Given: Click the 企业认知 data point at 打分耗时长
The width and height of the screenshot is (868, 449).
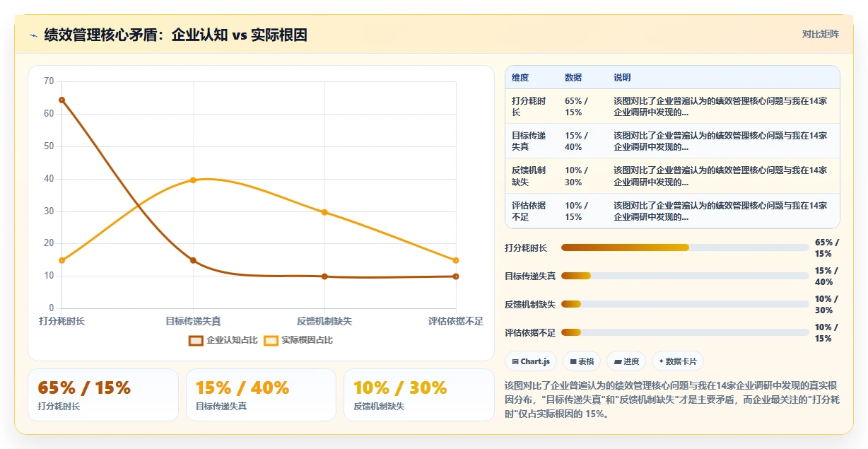Looking at the screenshot, I should [x=62, y=100].
